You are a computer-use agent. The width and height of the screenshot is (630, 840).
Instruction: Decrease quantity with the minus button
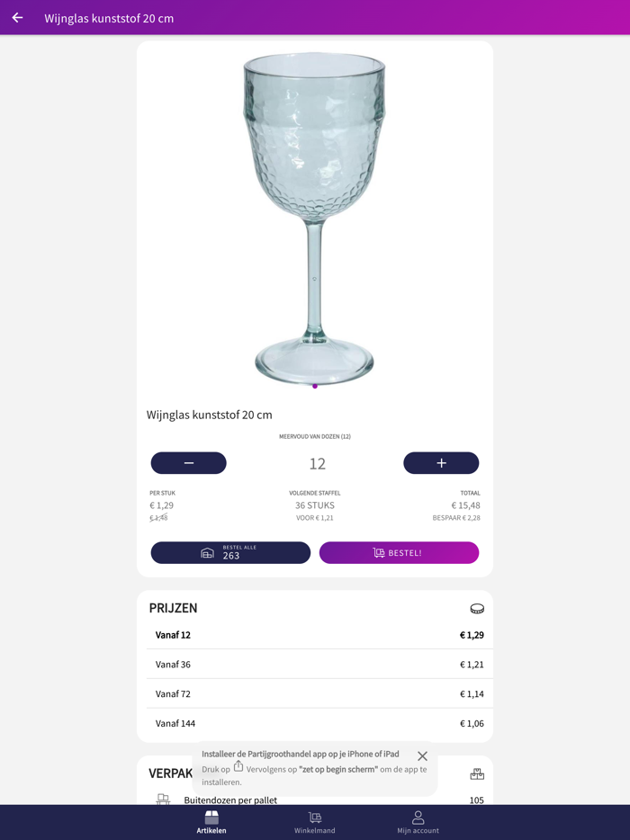coord(188,462)
